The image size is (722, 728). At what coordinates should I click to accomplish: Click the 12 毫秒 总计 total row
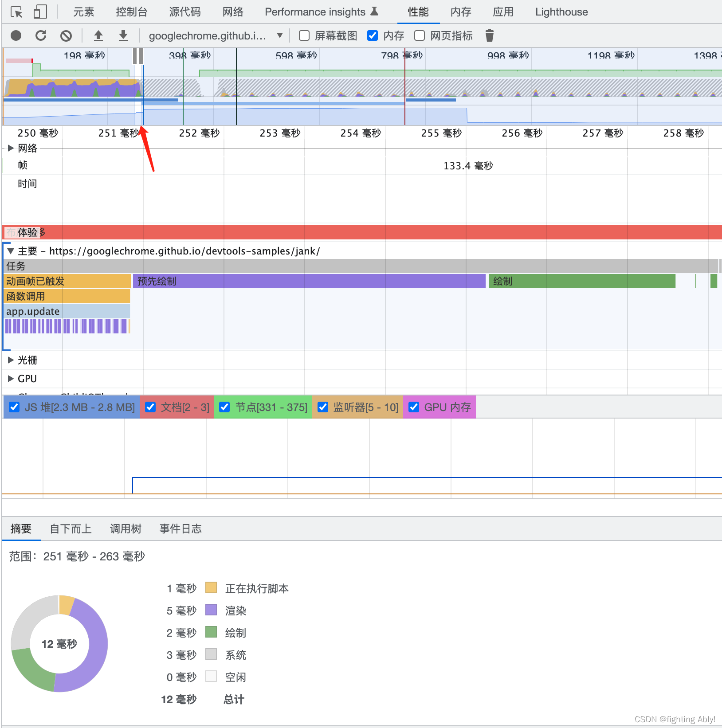click(x=203, y=699)
